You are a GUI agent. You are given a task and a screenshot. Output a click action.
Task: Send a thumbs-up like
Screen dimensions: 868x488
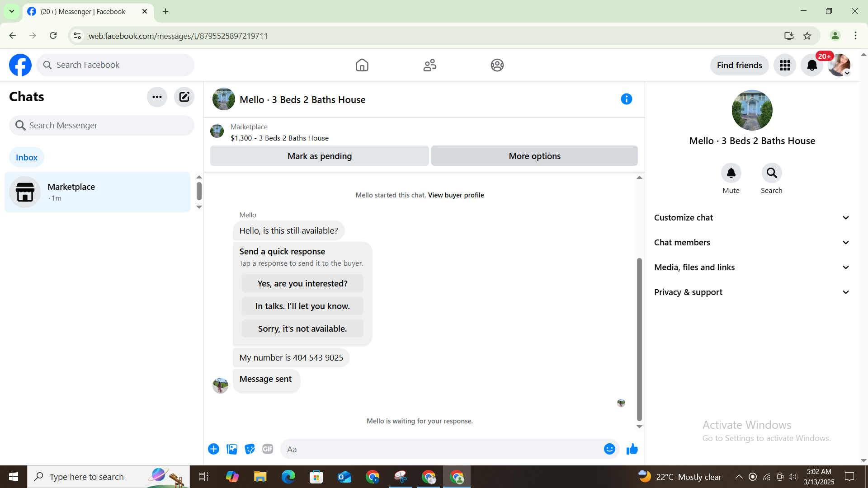[x=632, y=449]
